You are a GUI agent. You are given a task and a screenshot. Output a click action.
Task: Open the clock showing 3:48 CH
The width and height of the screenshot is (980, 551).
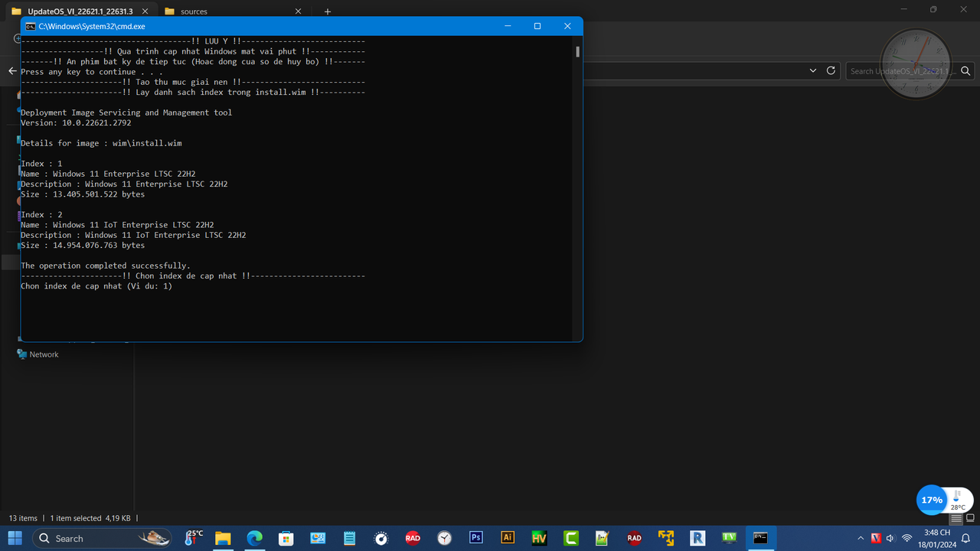click(937, 538)
